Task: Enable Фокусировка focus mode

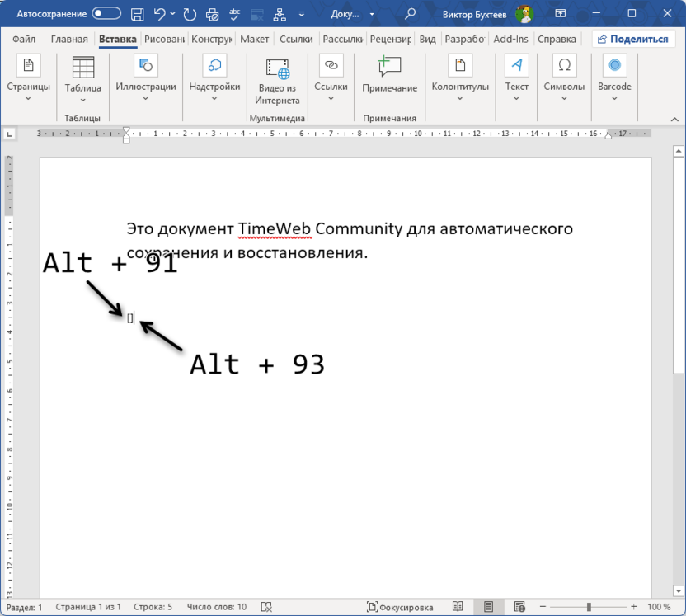Action: (x=400, y=607)
